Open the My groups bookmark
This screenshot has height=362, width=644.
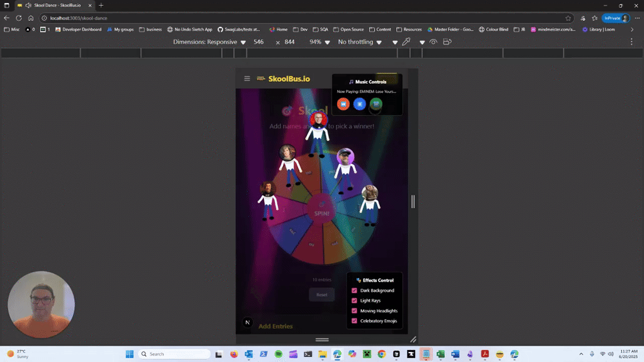[x=120, y=30]
